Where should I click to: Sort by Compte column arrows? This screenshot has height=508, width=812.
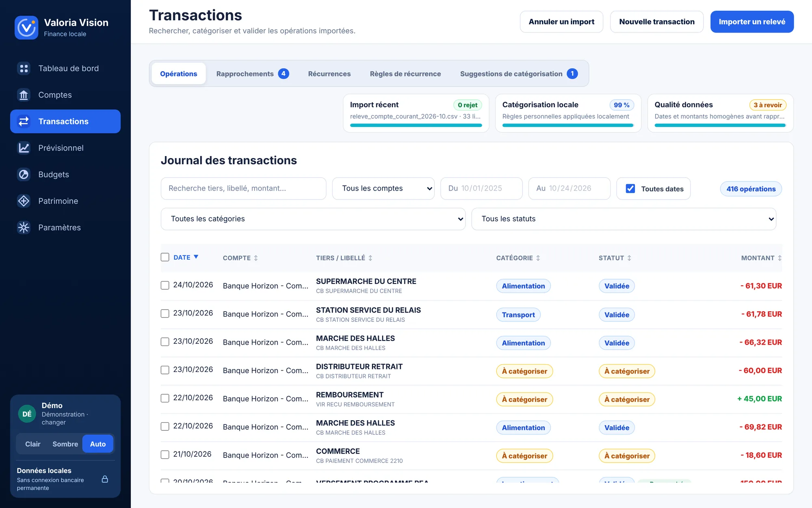(x=256, y=258)
